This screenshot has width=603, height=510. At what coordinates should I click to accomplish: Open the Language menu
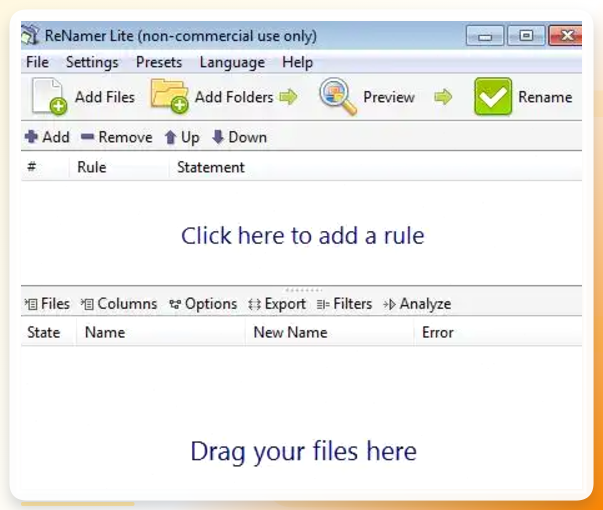pyautogui.click(x=232, y=62)
